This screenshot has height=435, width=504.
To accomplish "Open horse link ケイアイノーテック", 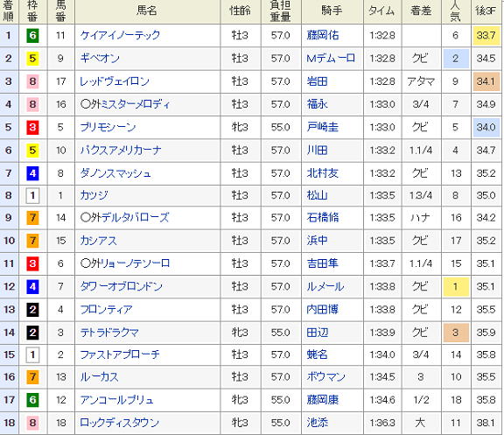I will click(x=120, y=35).
